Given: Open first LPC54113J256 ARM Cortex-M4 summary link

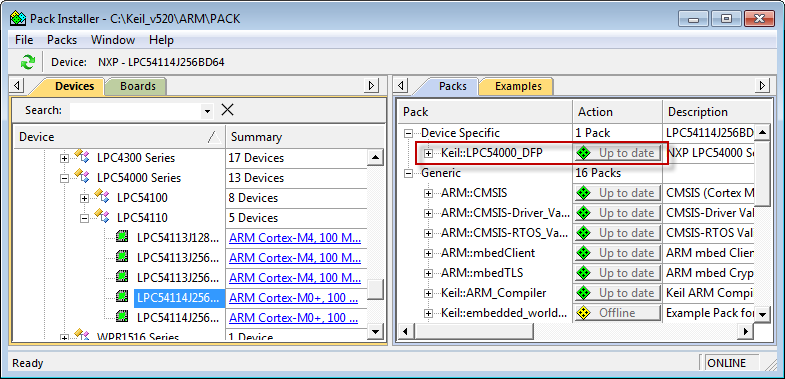Looking at the screenshot, I should 295,257.
